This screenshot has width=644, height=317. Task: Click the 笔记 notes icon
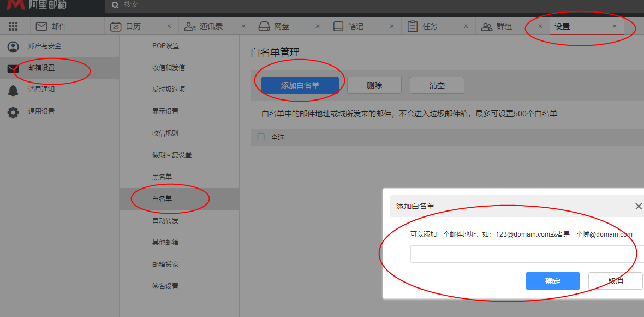click(x=338, y=26)
